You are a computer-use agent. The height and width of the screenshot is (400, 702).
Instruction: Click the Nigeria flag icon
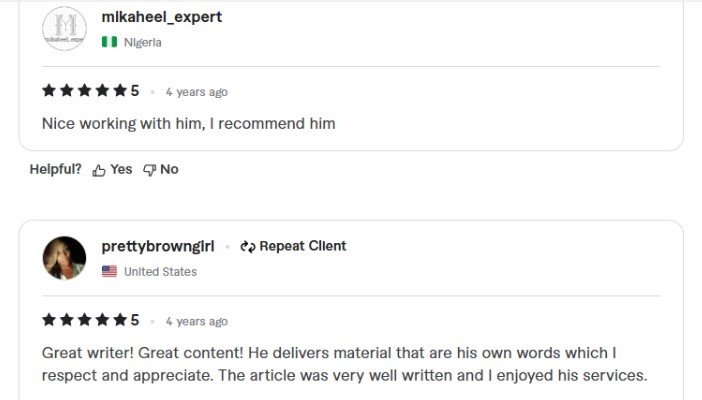[x=109, y=42]
